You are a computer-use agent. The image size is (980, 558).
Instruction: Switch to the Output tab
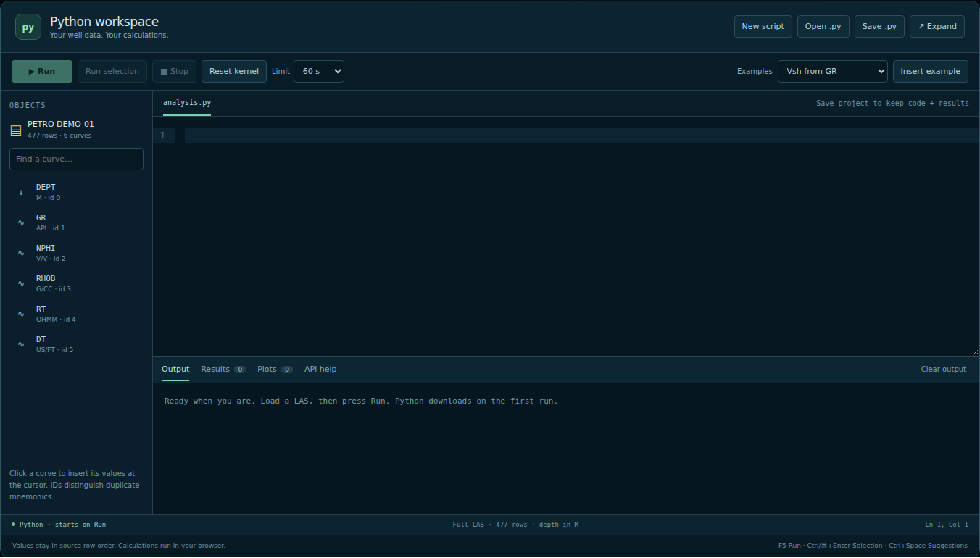point(175,370)
